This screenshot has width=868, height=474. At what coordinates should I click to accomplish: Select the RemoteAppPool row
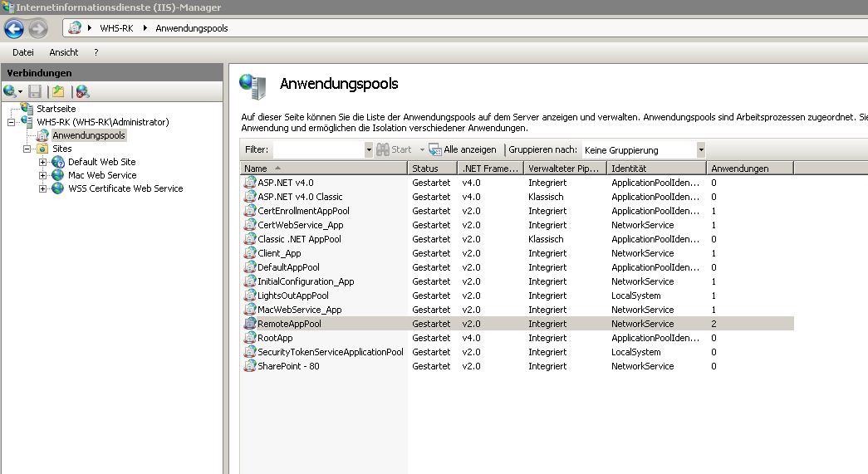pyautogui.click(x=517, y=324)
